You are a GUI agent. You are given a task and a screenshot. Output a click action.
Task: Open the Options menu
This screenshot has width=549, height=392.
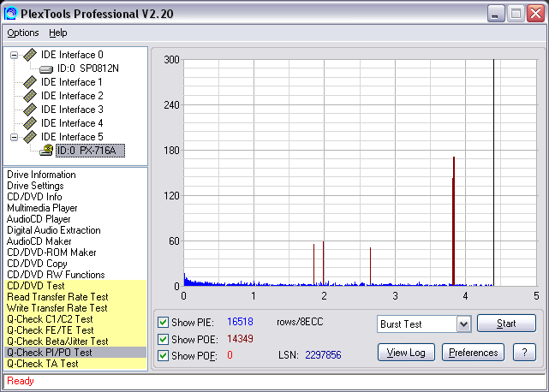23,33
